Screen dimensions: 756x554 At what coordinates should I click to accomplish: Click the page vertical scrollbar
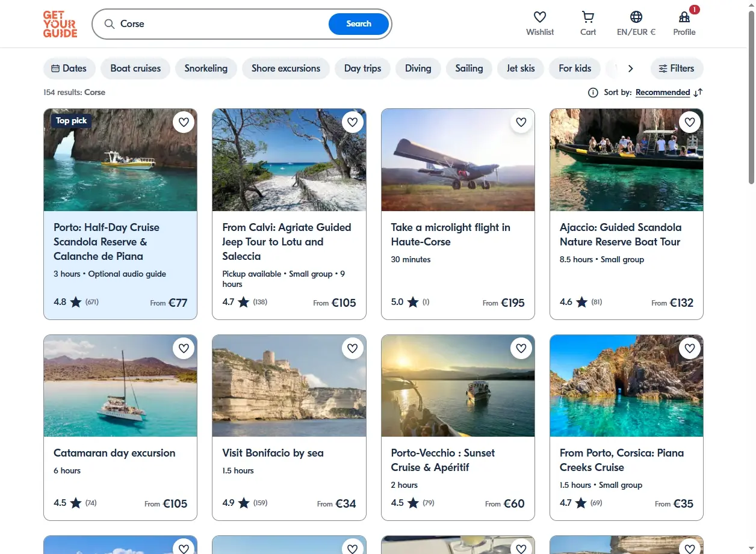751,96
